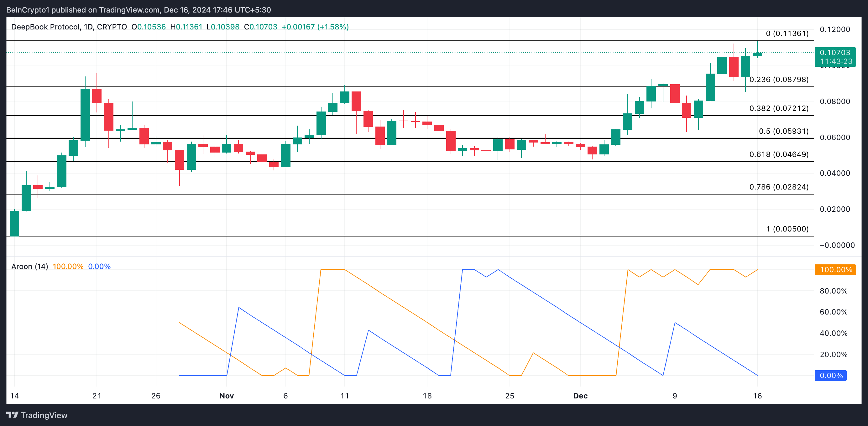Select the 0.382 (0.07212) Fibonacci level label

tap(779, 108)
